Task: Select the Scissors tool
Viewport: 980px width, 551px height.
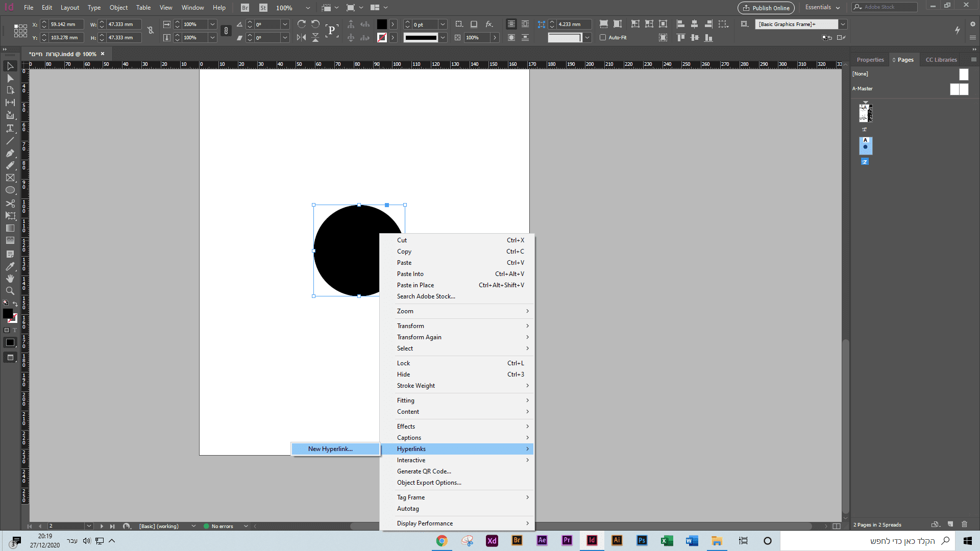Action: coord(10,203)
